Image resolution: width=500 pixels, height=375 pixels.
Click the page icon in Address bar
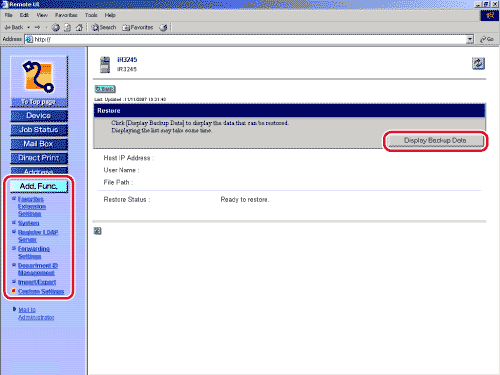click(29, 39)
